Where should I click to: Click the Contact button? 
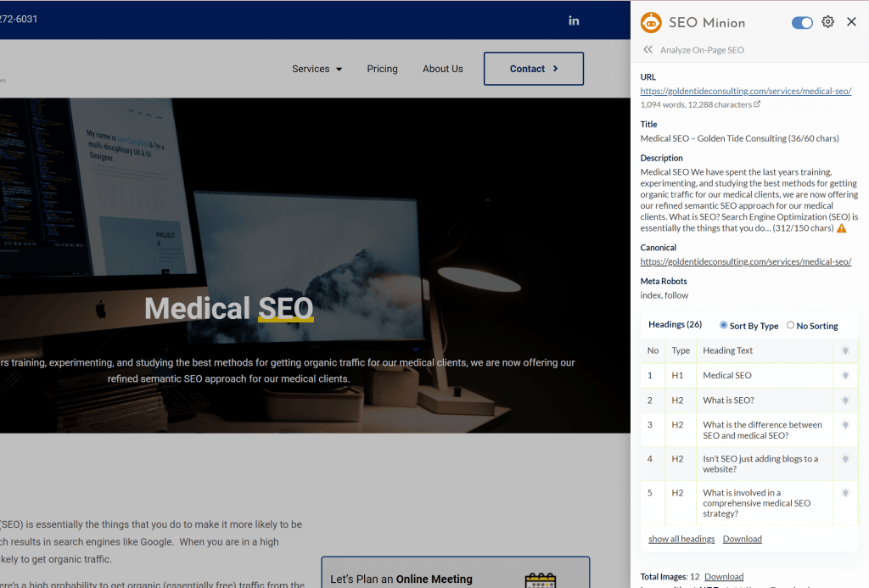pyautogui.click(x=533, y=69)
